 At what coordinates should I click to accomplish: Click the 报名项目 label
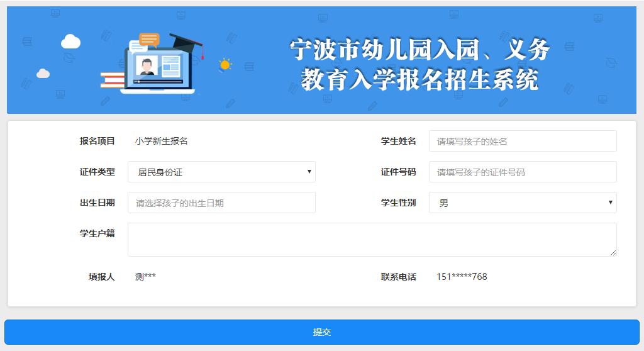click(97, 141)
